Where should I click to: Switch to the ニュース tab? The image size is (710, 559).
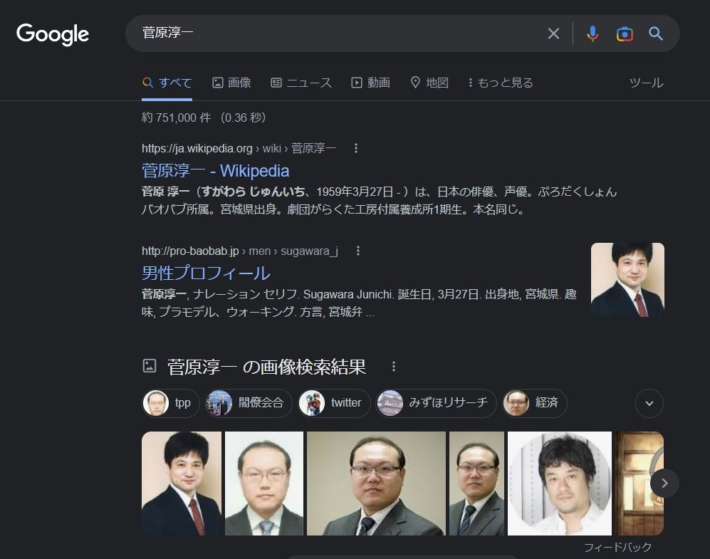(x=302, y=83)
